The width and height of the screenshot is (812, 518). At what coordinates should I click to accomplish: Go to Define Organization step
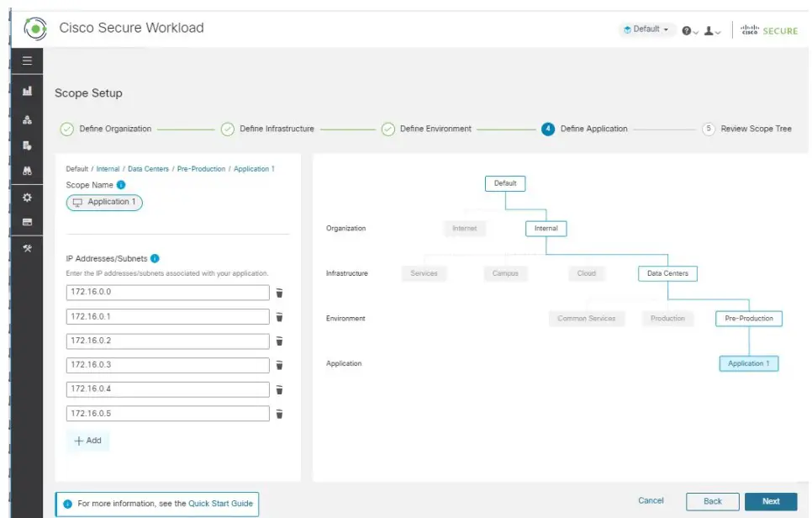click(x=106, y=129)
